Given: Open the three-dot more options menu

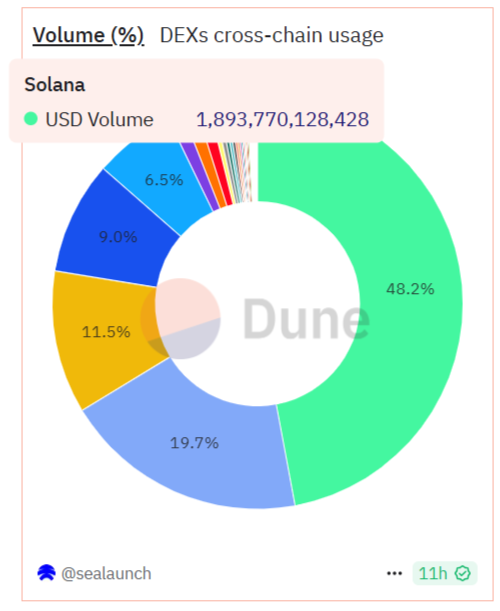Looking at the screenshot, I should [394, 574].
